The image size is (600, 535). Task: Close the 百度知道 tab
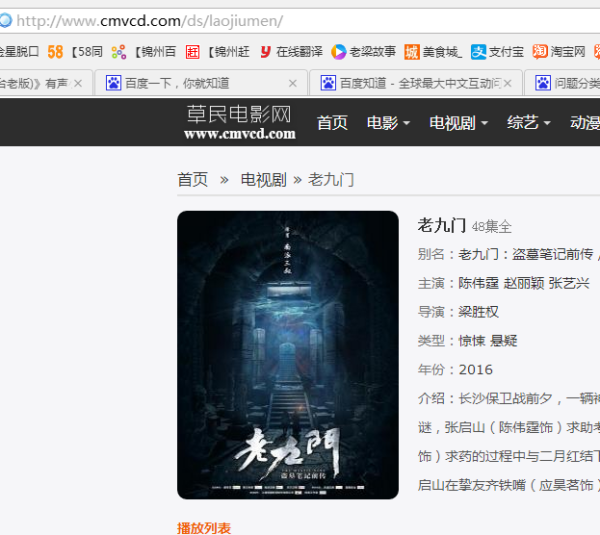[507, 83]
